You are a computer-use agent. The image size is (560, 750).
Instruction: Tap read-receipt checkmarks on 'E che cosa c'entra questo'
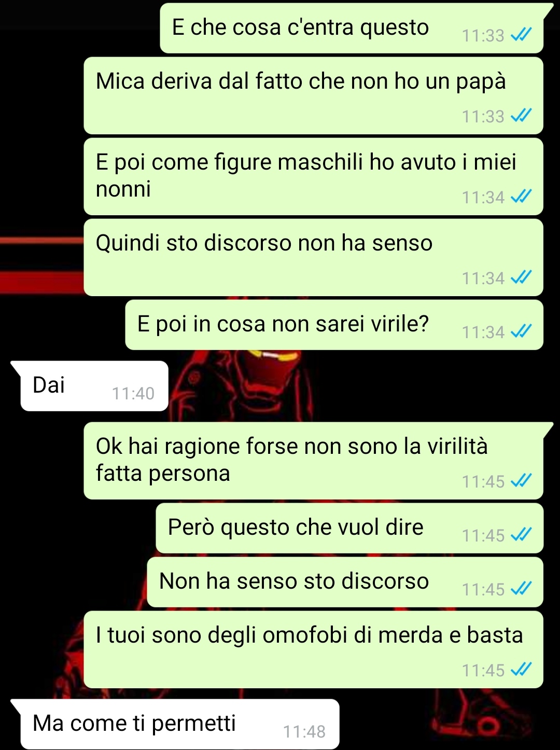pos(521,35)
